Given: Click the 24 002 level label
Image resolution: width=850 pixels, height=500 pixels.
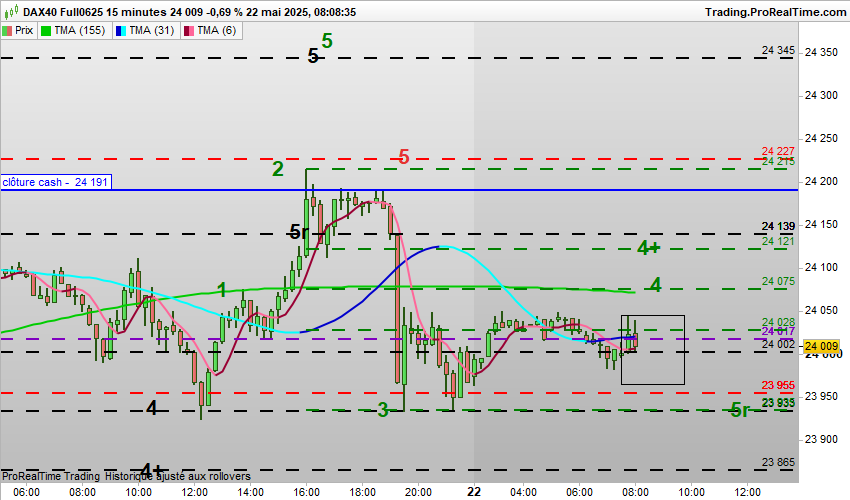Looking at the screenshot, I should (778, 344).
